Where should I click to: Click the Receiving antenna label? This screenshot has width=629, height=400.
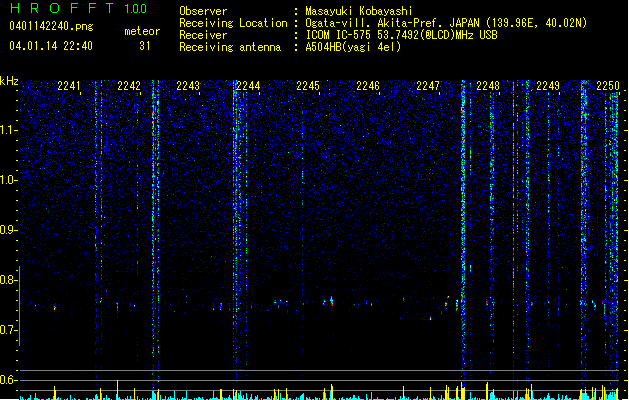point(230,47)
